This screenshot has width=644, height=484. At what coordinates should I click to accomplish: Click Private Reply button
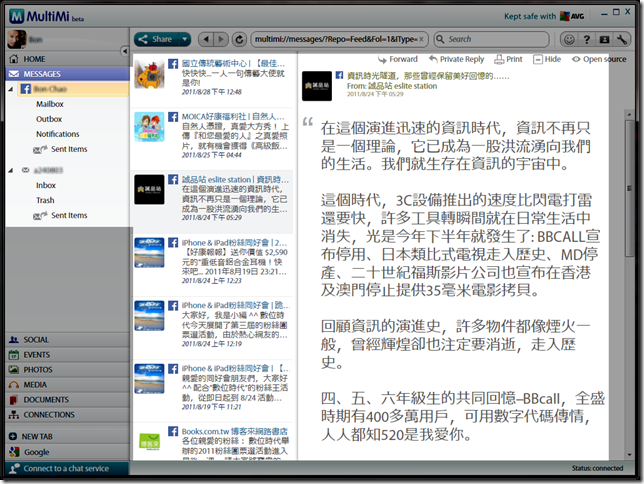click(455, 60)
